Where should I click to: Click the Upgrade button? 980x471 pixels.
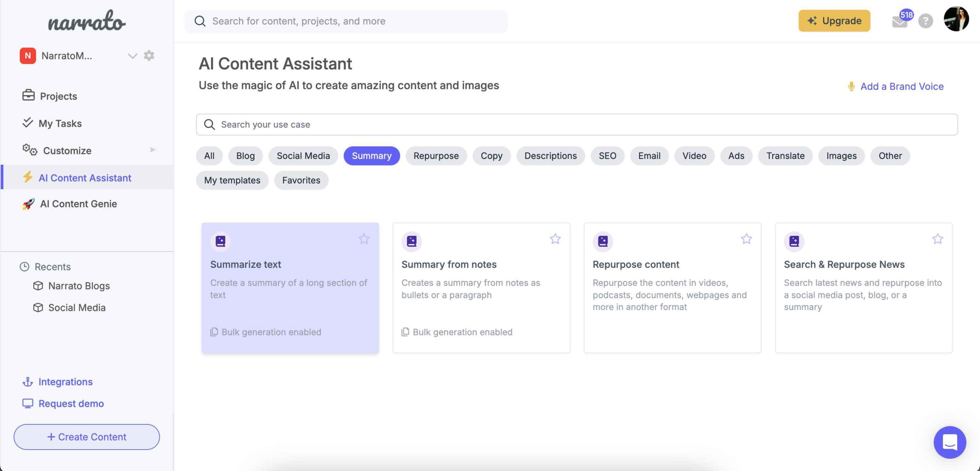(x=835, y=21)
